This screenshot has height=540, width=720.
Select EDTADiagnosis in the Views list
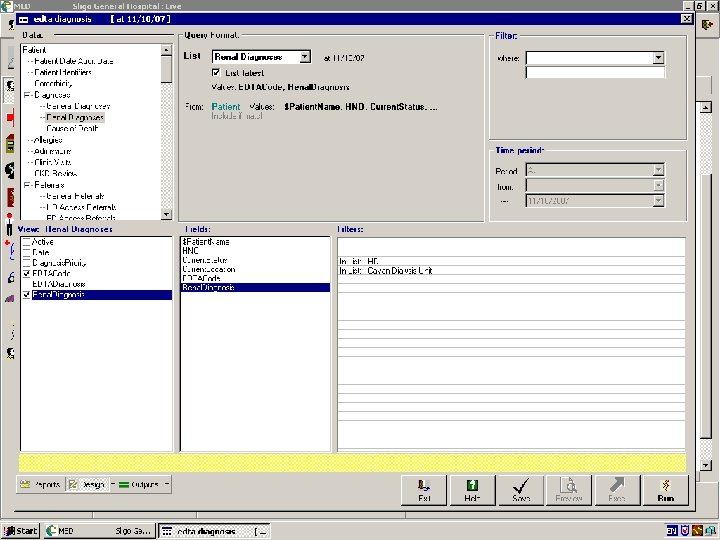click(59, 284)
